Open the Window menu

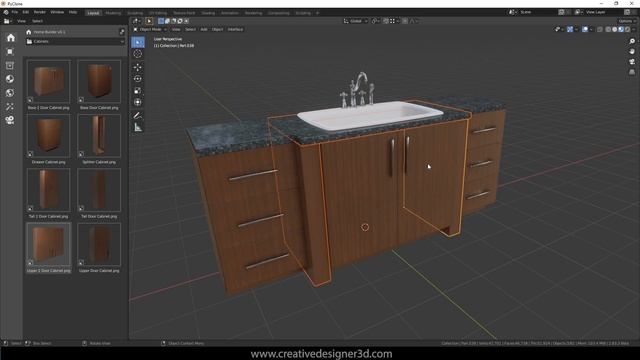pyautogui.click(x=57, y=12)
